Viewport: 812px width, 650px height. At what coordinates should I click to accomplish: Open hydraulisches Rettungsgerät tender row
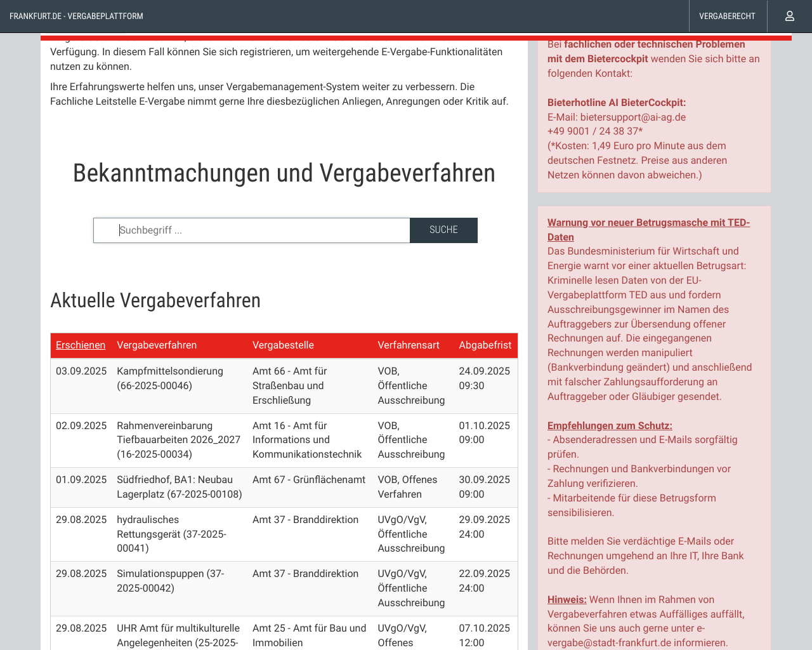coord(284,534)
